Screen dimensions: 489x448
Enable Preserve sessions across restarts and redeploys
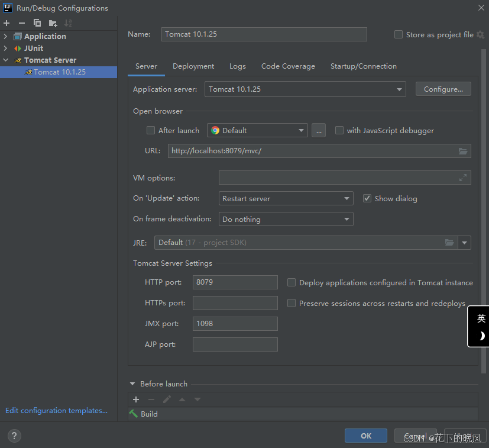pyautogui.click(x=292, y=303)
